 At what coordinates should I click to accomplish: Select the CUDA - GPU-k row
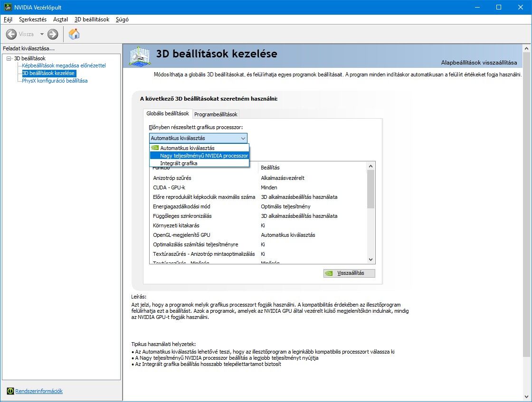coord(258,187)
